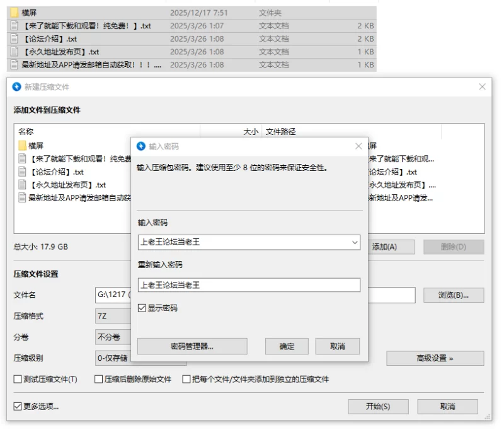This screenshot has height=432, width=504.
Task: Click the Bandizip logo in 新建压缩文件 title bar
Action: [16, 87]
